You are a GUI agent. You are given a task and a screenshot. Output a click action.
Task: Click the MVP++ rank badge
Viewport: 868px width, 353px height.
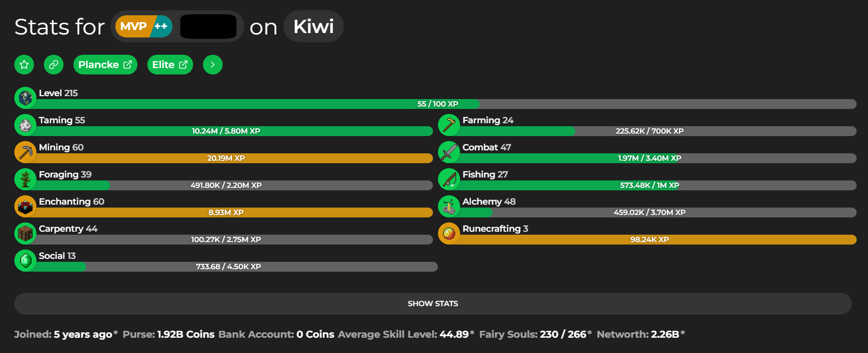144,27
